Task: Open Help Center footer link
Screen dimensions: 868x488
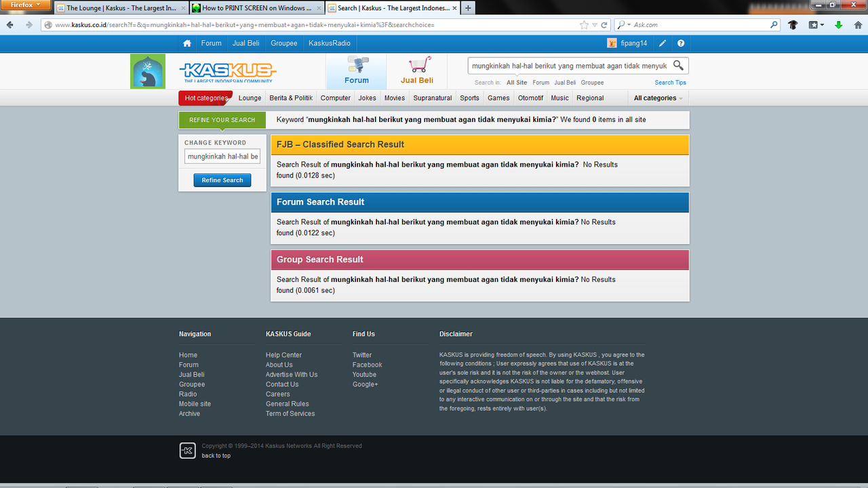Action: (283, 355)
